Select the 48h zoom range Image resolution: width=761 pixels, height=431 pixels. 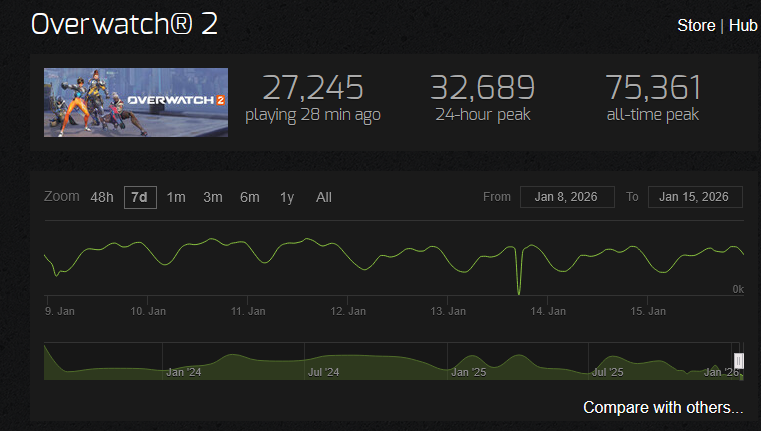coord(102,197)
